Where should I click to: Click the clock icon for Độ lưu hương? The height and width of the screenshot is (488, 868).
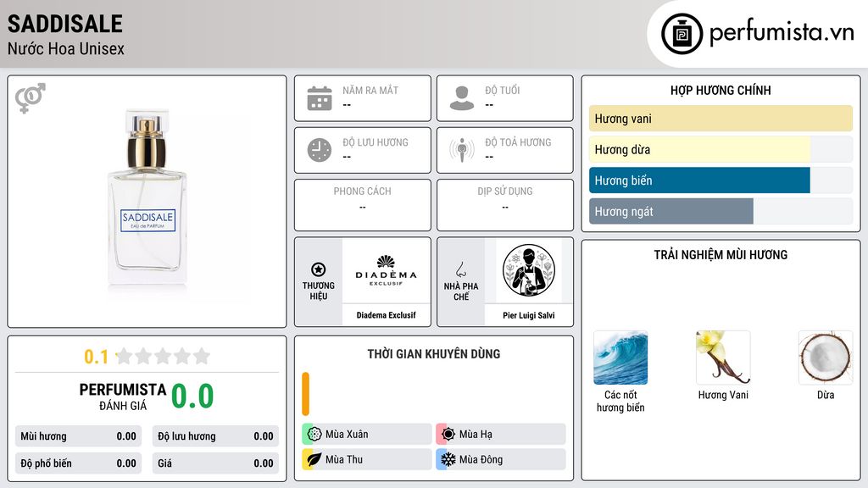point(320,150)
